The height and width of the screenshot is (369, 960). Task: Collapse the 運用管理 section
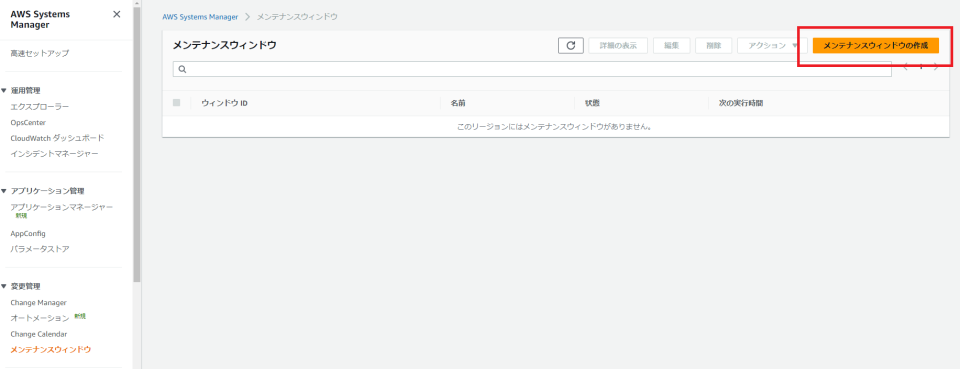pyautogui.click(x=4, y=91)
